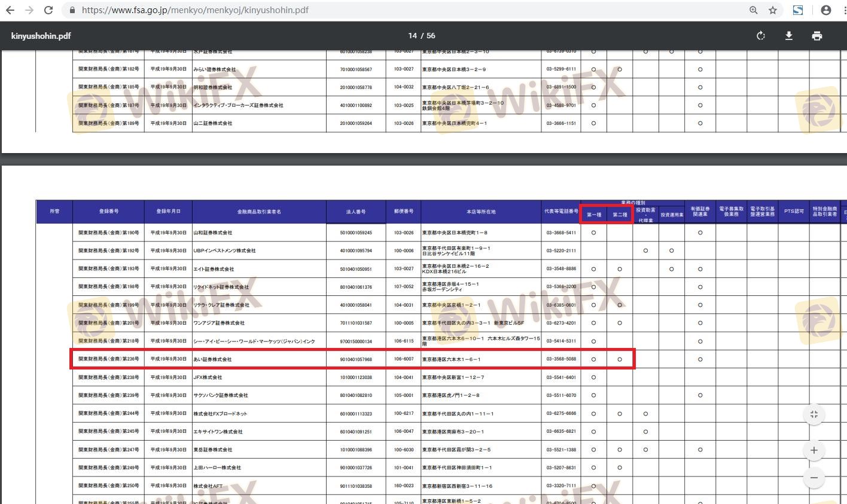Open the Chrome profile avatar
Viewport: 847px width, 504px height.
pyautogui.click(x=826, y=10)
